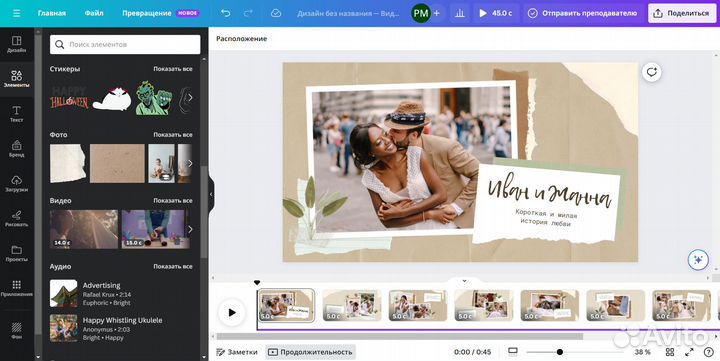Redo the last action
Viewport: 720px width, 361px height.
[248, 13]
